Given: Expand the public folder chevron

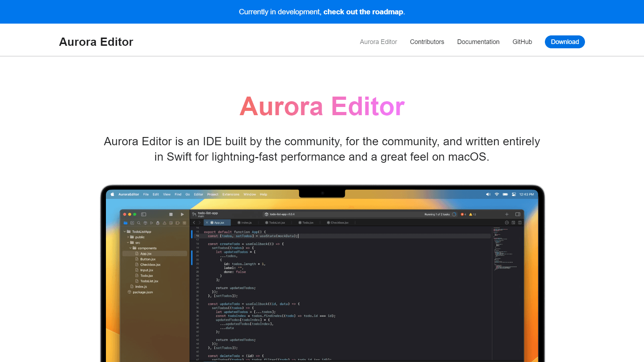Looking at the screenshot, I should point(128,237).
